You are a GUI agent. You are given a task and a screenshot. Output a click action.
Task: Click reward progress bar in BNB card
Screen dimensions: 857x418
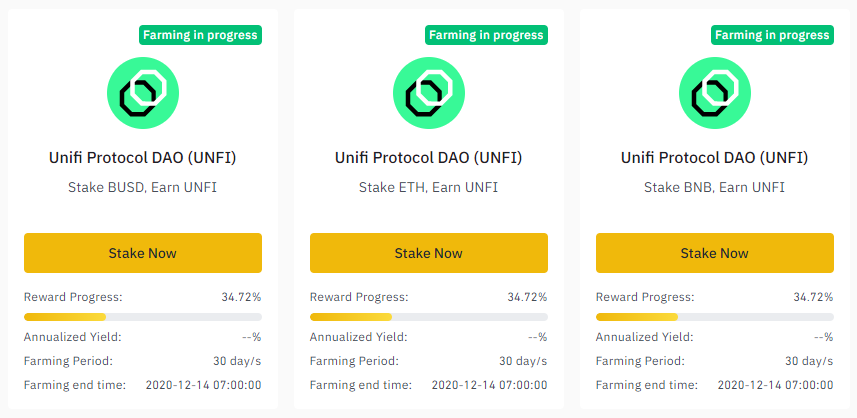[714, 317]
